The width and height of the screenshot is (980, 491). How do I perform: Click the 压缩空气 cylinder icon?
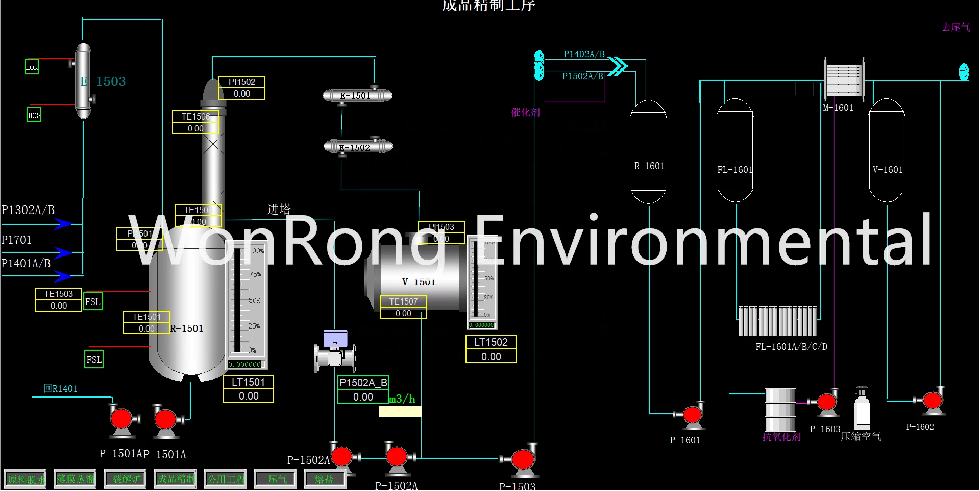pyautogui.click(x=861, y=411)
